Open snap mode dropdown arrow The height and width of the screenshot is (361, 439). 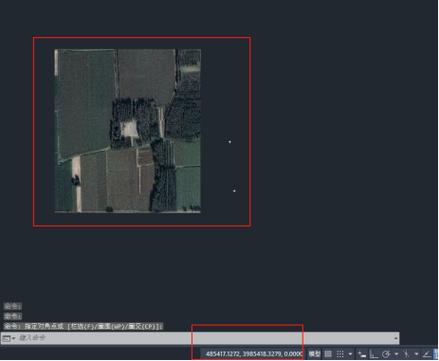tap(350, 354)
